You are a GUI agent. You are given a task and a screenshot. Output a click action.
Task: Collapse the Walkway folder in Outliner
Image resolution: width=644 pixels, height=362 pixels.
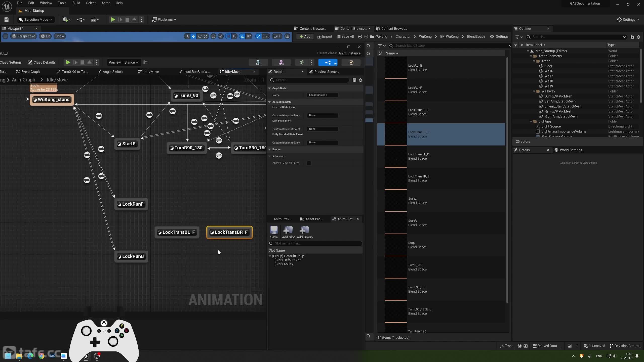[x=534, y=91]
